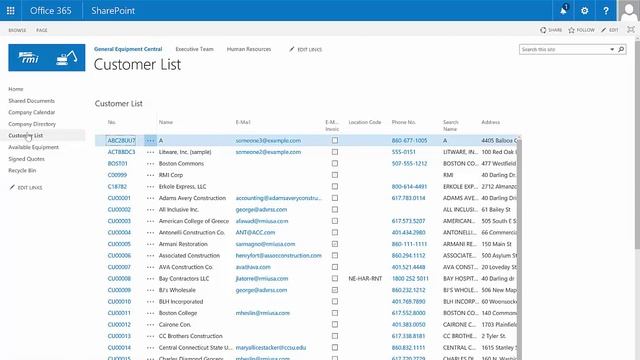Open ellipsis menu for Litware, Inc. row
Viewport: 640px width, 360px height.
click(150, 152)
